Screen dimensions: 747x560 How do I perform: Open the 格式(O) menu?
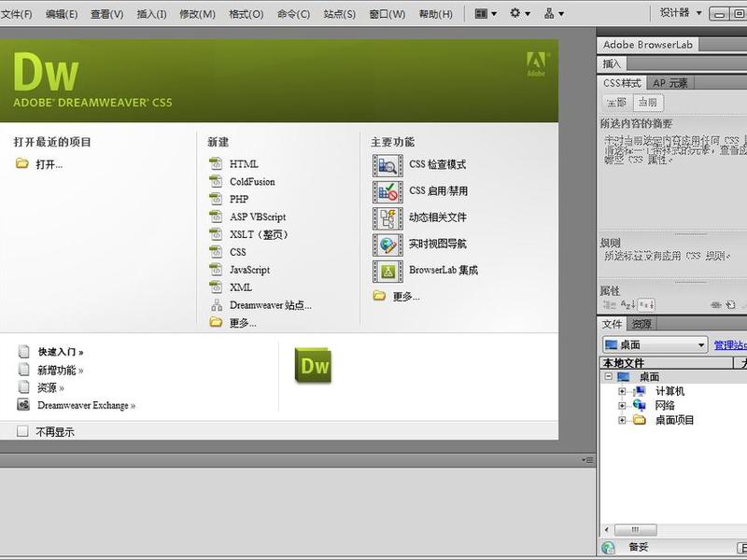247,14
